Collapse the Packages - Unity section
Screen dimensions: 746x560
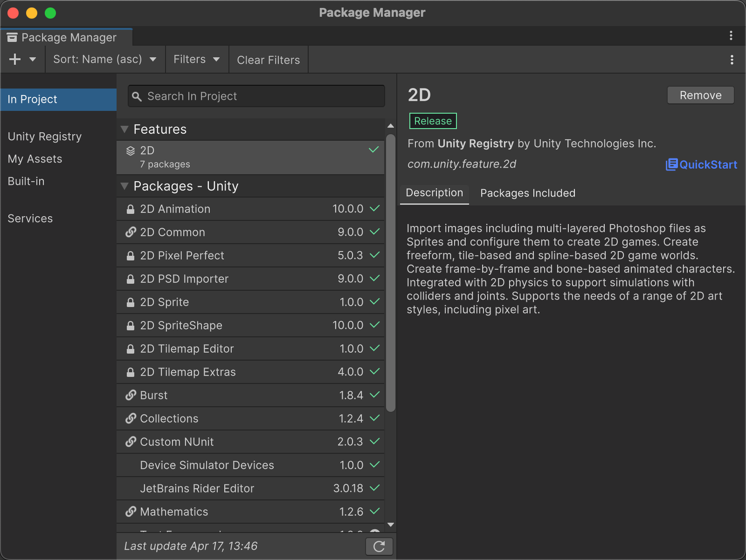click(124, 186)
